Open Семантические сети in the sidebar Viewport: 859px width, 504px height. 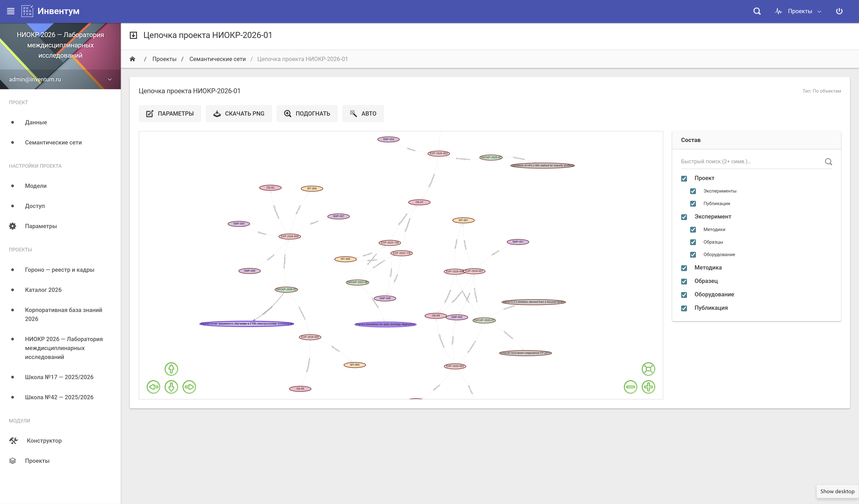[53, 142]
